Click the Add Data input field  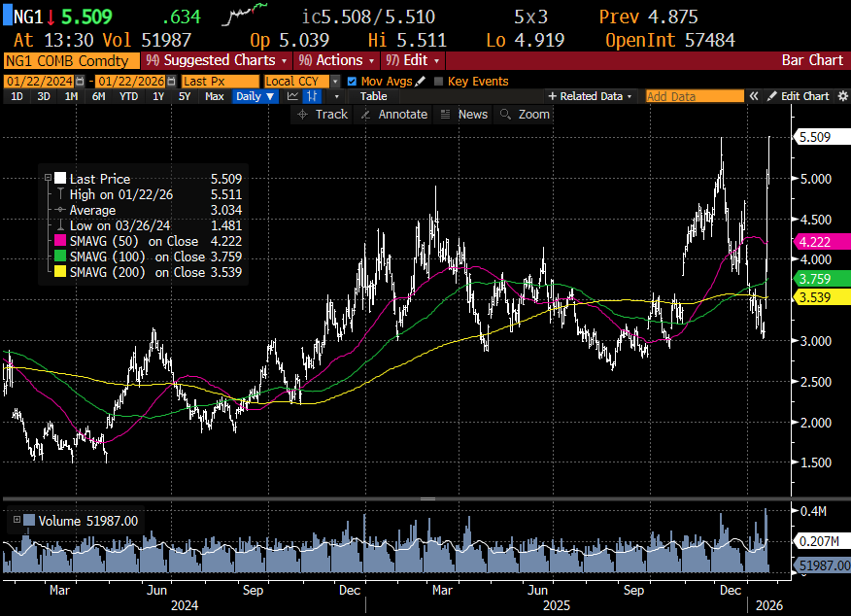[x=694, y=96]
